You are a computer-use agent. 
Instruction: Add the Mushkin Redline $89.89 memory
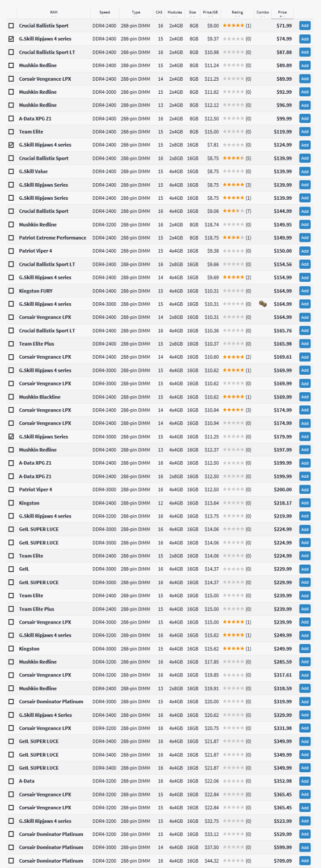(305, 66)
